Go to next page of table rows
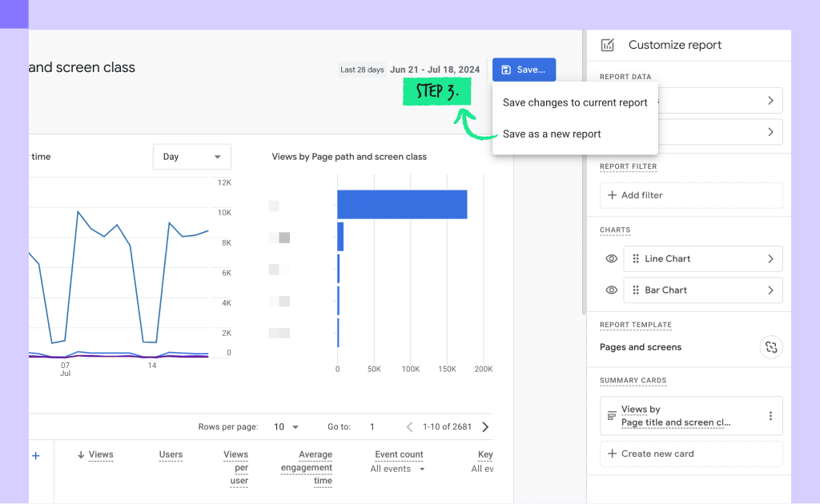The image size is (820, 504). [485, 426]
